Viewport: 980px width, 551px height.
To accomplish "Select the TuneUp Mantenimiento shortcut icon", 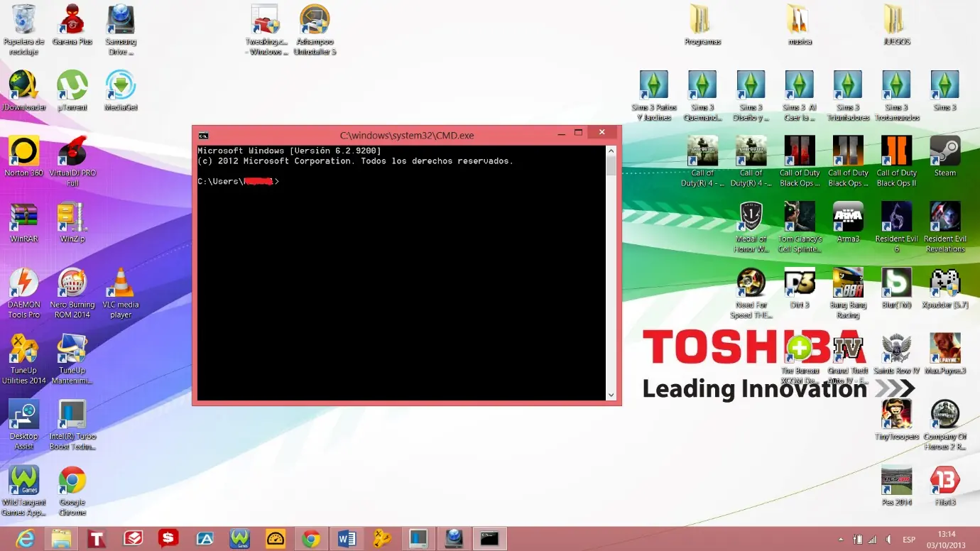I will [x=72, y=359].
